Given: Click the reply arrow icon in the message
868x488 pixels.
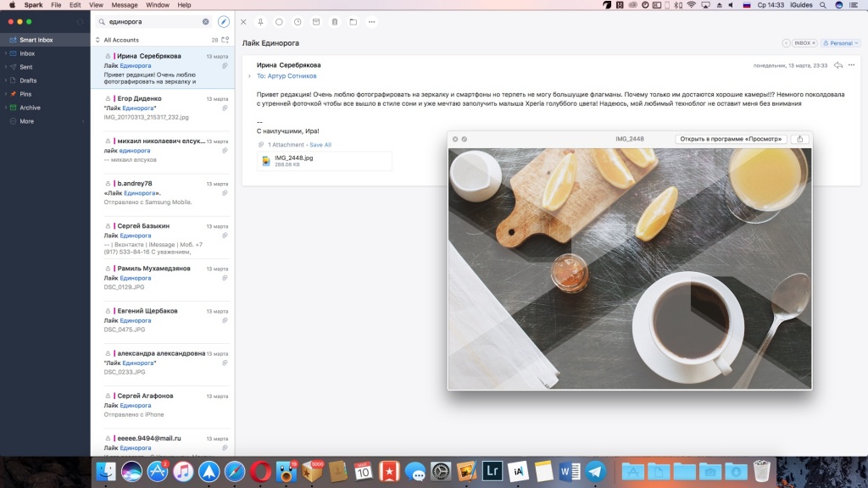Looking at the screenshot, I should point(838,65).
